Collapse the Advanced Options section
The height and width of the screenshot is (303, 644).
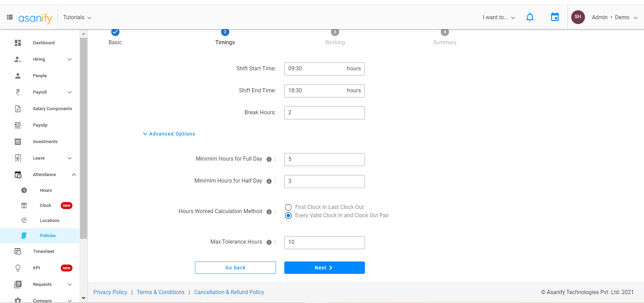click(x=169, y=134)
